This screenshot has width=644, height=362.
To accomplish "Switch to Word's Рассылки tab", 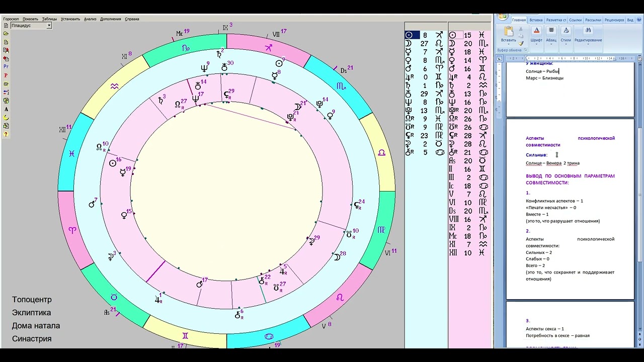I will pos(593,20).
